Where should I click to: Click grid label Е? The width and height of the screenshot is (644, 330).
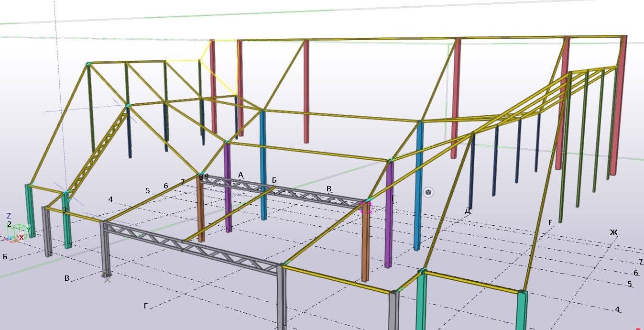[550, 223]
